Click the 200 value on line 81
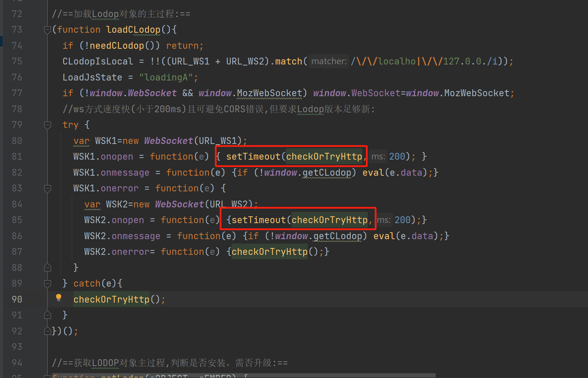This screenshot has width=588, height=378. (397, 157)
